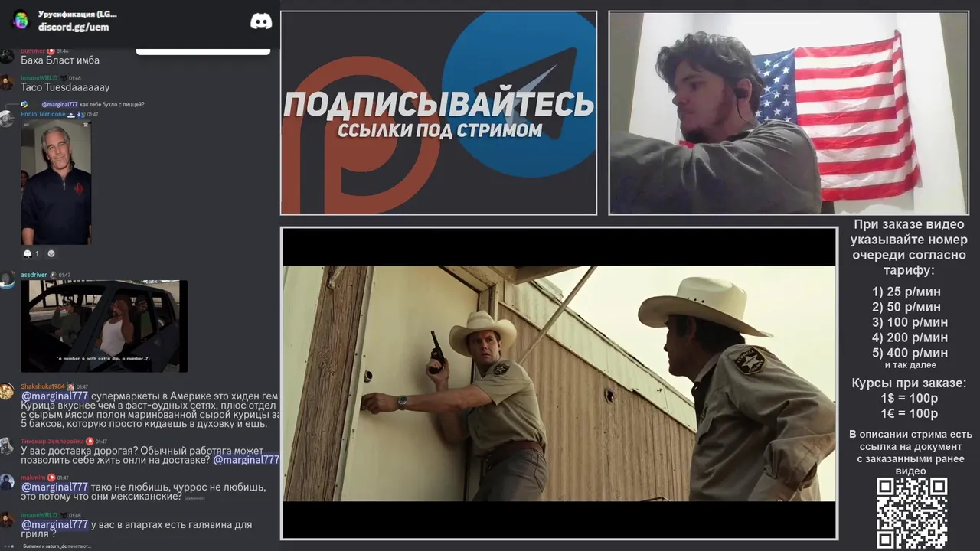Click InsaneWRLD username on Taco Tuesdaaaaaay message

coord(39,78)
